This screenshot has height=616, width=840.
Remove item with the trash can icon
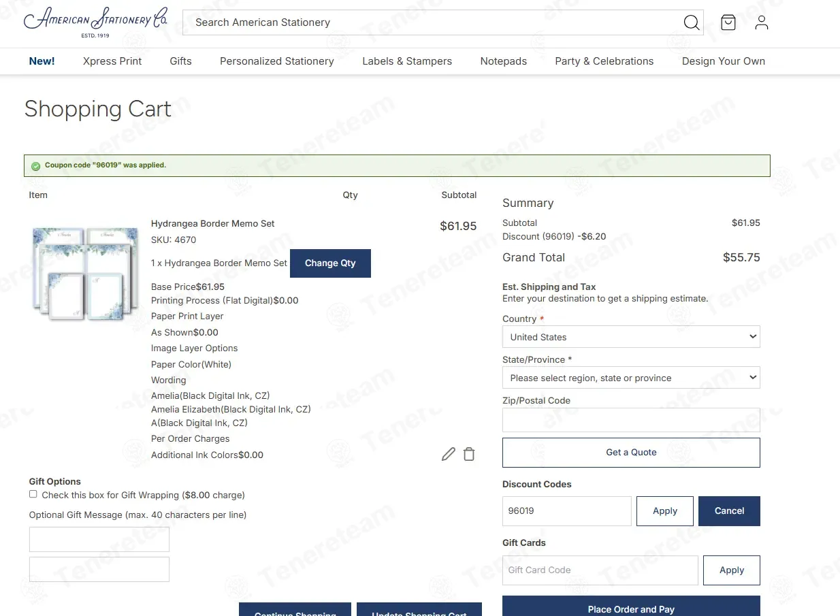469,454
